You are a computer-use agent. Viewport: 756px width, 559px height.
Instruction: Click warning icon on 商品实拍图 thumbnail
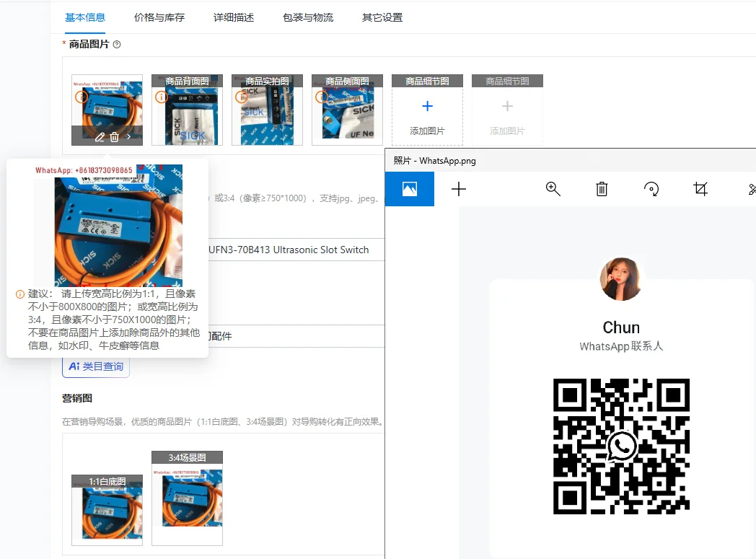click(x=241, y=97)
